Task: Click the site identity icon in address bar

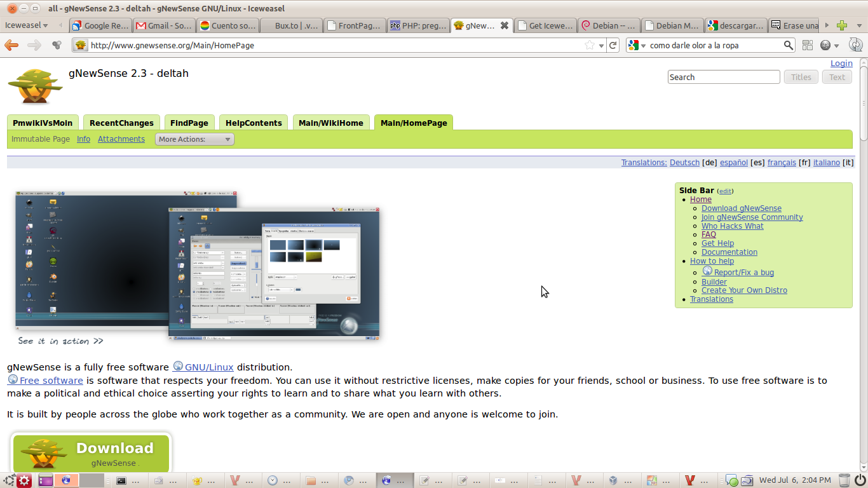Action: [x=81, y=45]
